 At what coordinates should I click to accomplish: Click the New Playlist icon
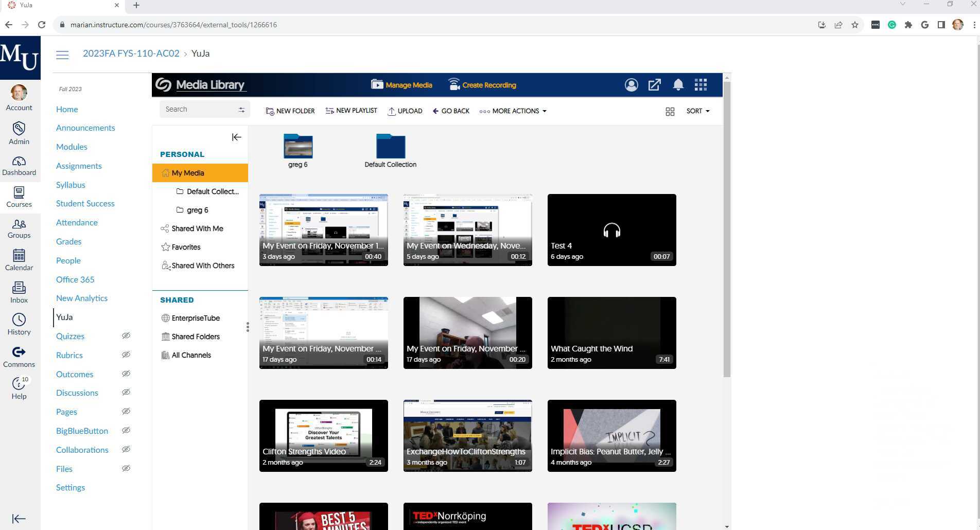[329, 111]
